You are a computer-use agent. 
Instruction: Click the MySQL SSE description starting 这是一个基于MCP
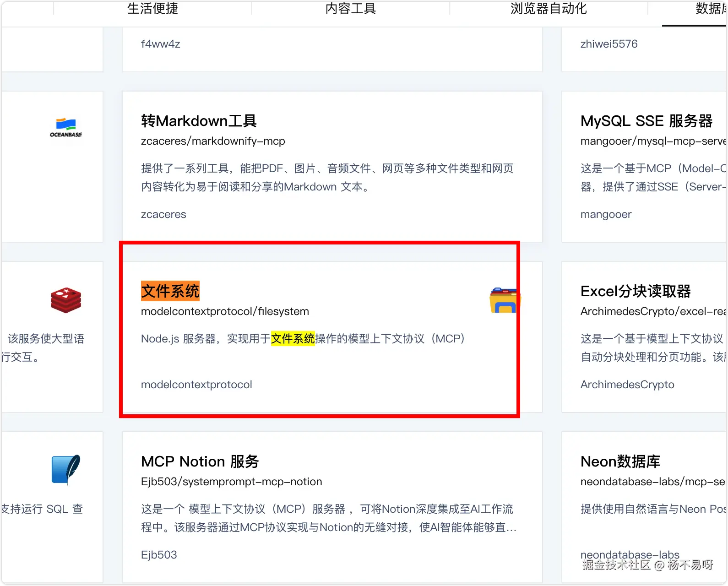653,178
